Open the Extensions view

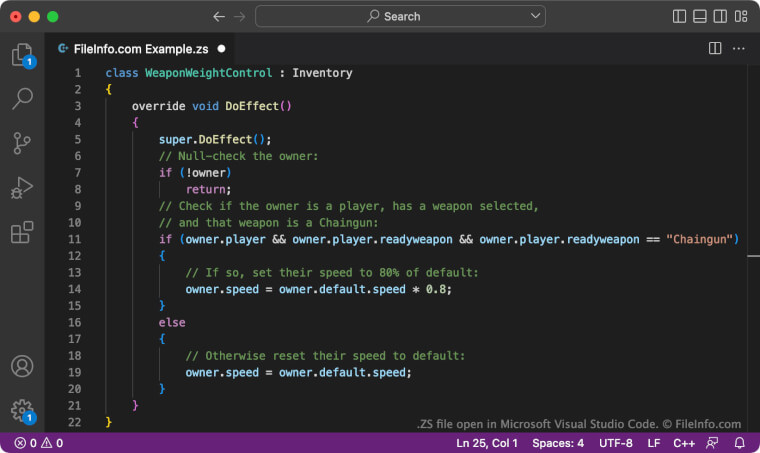(22, 233)
